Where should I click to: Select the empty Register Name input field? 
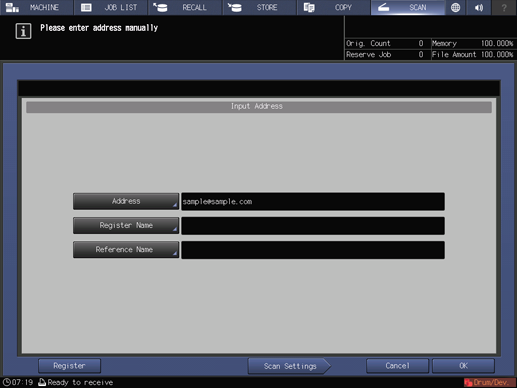pos(313,226)
